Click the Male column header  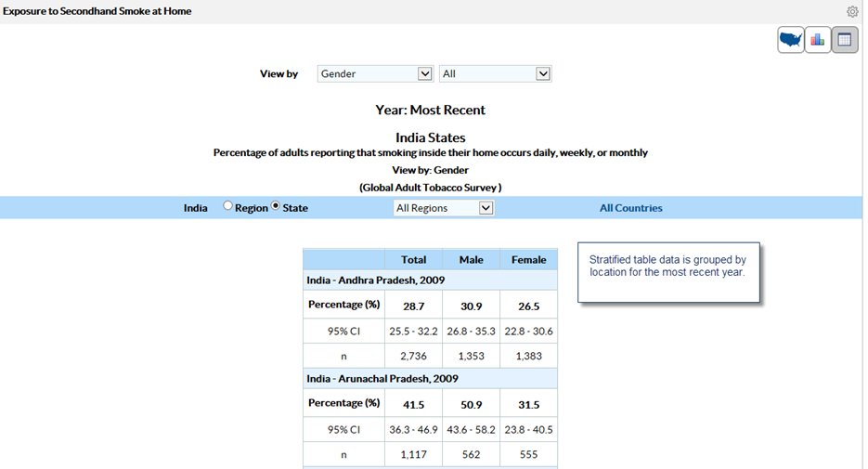click(471, 260)
